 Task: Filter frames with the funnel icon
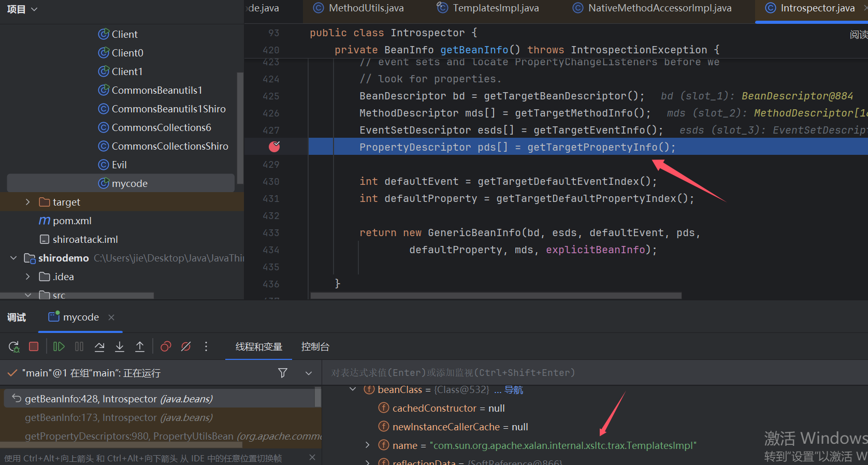pos(283,373)
